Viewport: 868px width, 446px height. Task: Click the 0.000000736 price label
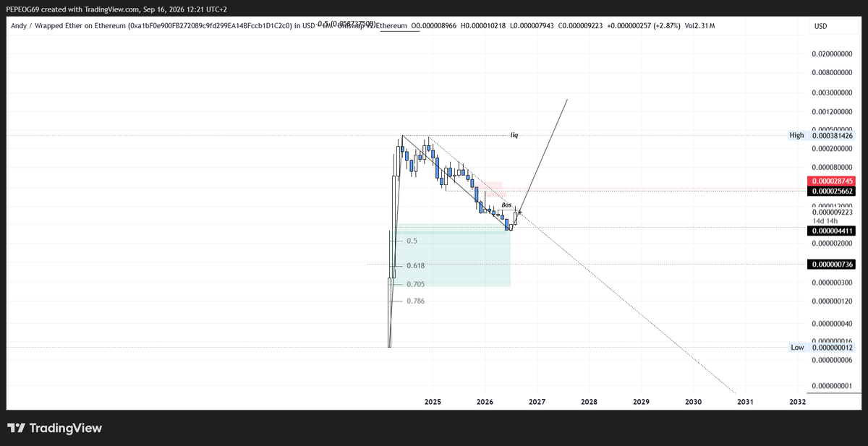[x=832, y=265]
